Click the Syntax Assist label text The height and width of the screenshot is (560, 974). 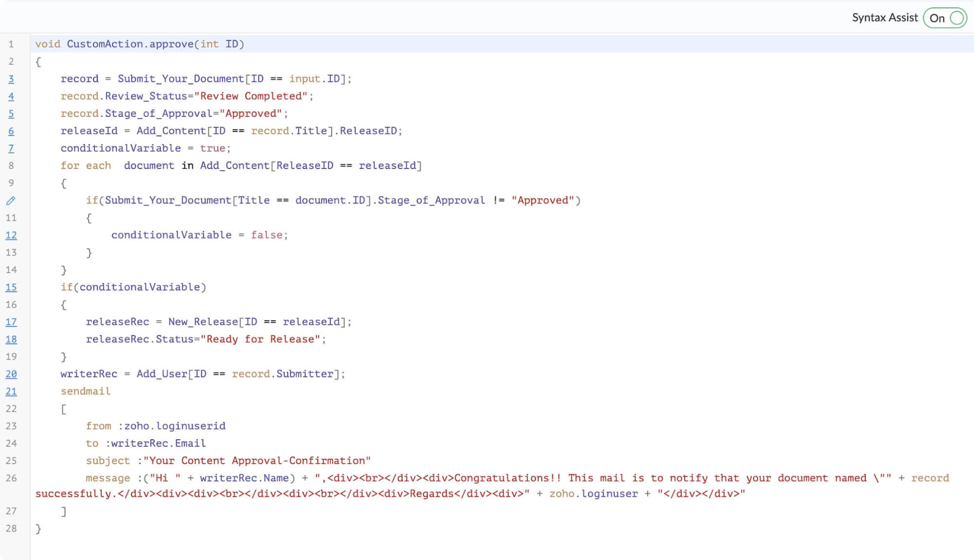884,18
